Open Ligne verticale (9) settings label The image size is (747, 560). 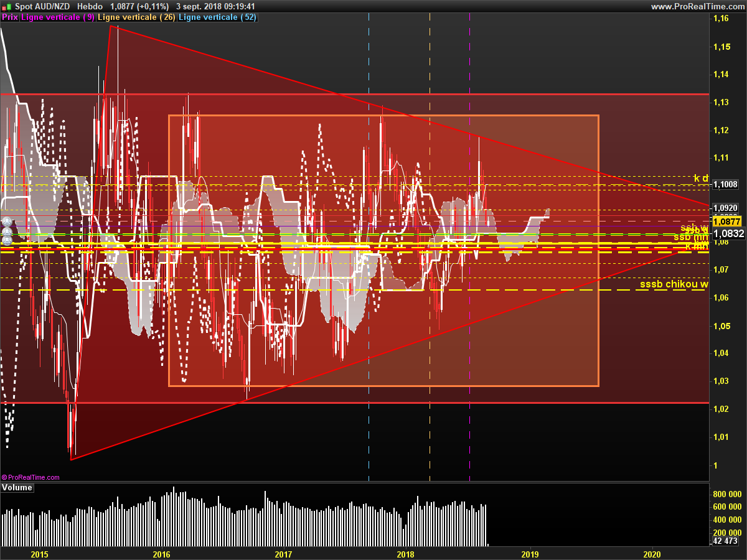58,17
